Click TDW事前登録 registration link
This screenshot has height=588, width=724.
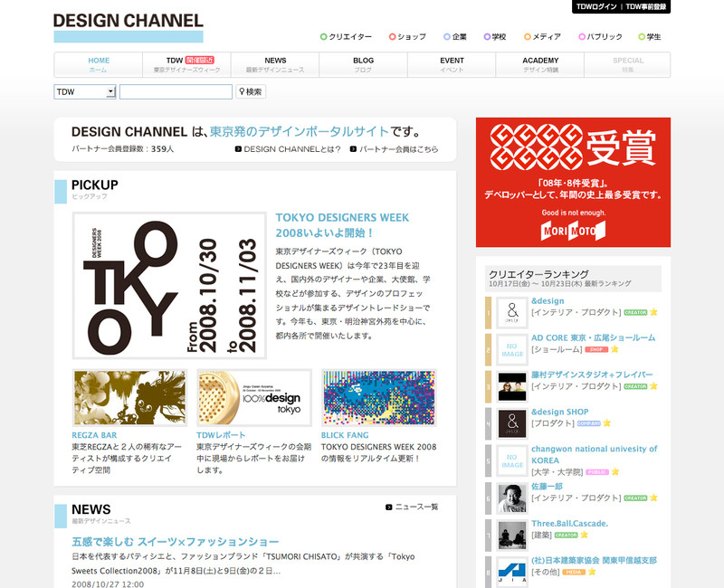[646, 6]
